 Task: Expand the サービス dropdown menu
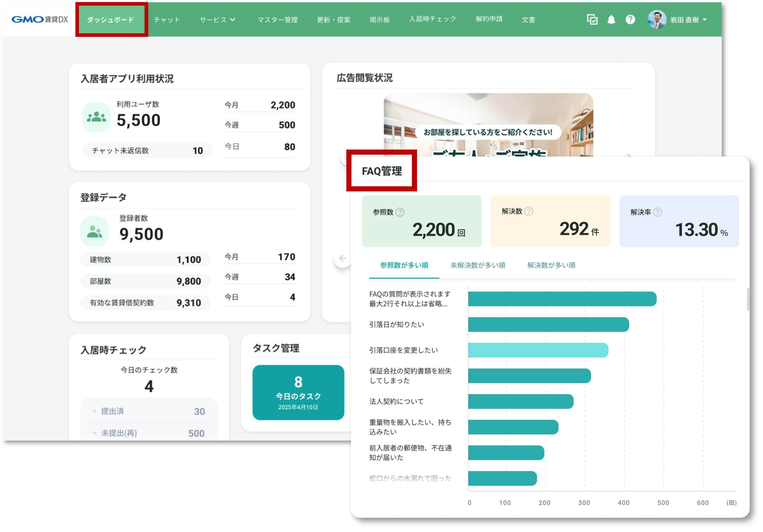click(217, 20)
